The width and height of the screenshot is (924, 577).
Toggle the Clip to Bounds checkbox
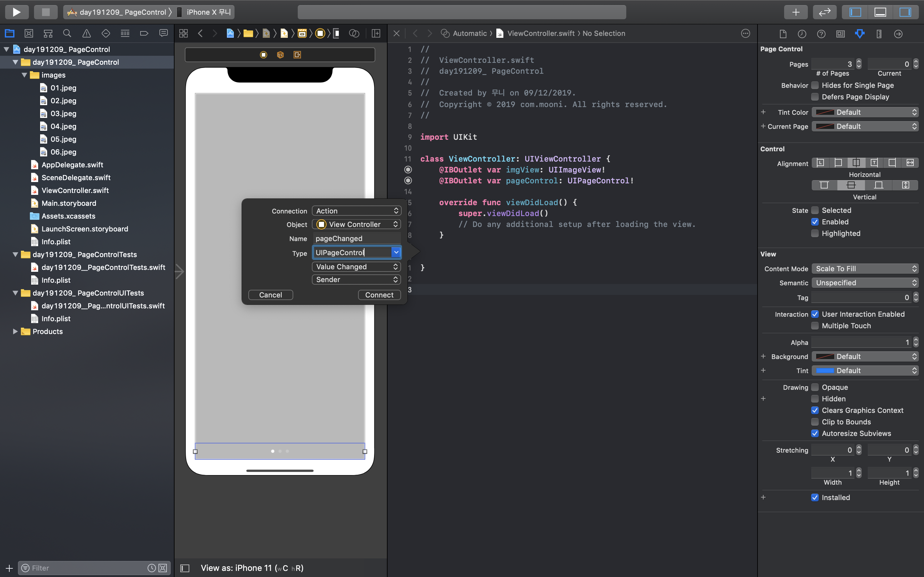(815, 422)
